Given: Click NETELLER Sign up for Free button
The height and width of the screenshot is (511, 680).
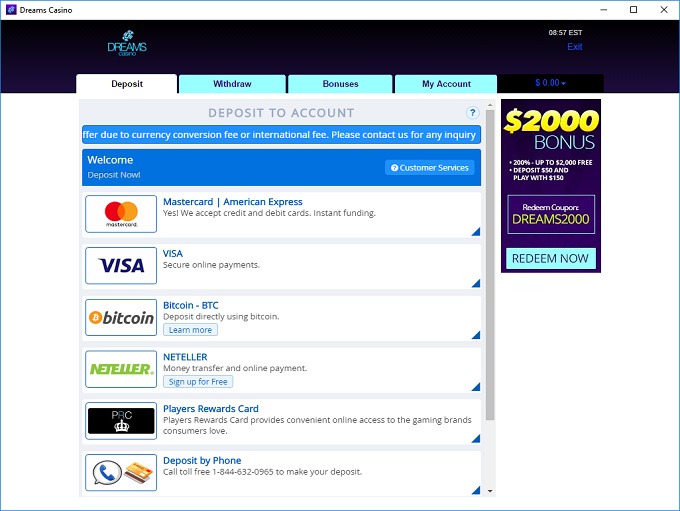Looking at the screenshot, I should (x=198, y=382).
